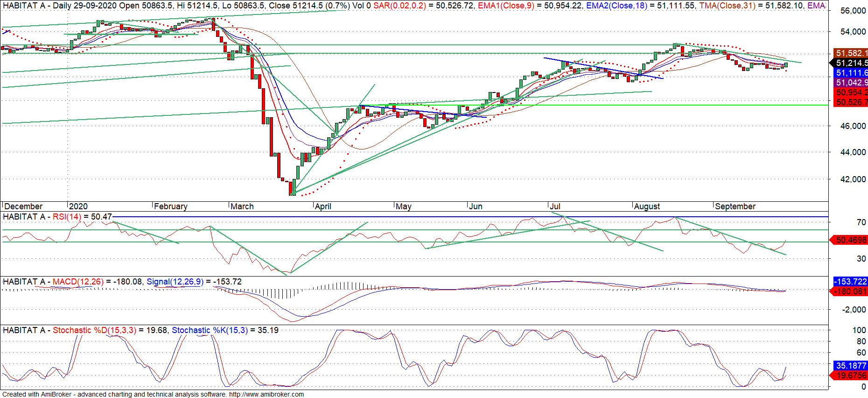The image size is (868, 398).
Task: Click the 46,000 price axis label
Action: coord(853,126)
